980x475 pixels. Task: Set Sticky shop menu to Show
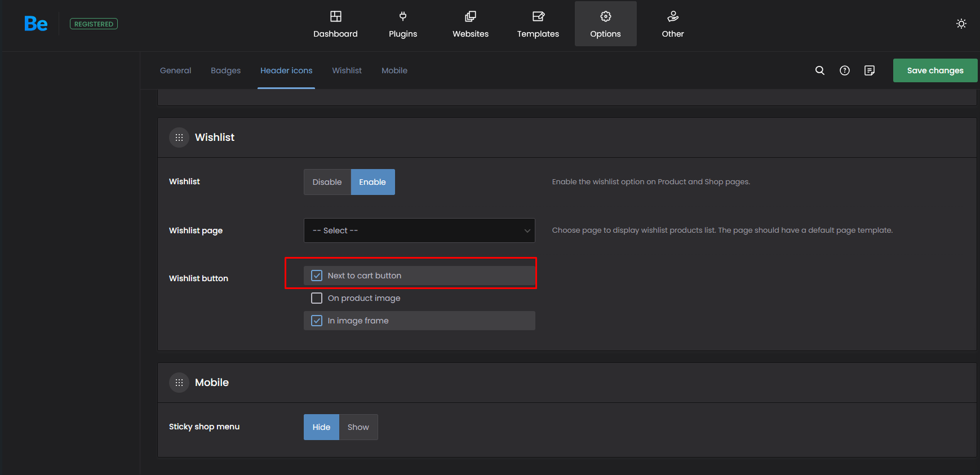[x=358, y=427]
